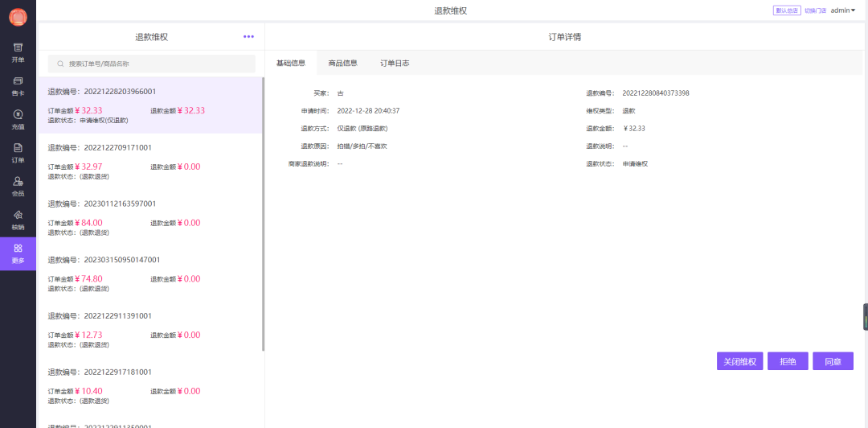Expand the admin account dropdown
868x428 pixels.
(843, 10)
